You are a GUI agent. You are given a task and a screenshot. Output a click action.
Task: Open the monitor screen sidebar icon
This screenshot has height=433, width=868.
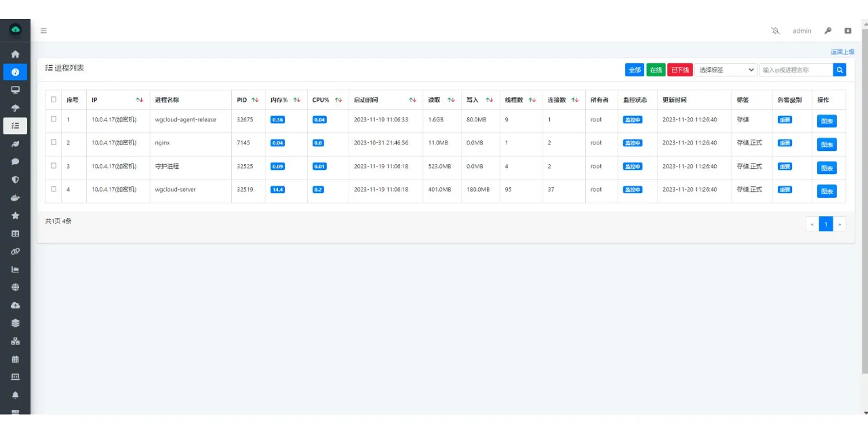click(x=15, y=89)
